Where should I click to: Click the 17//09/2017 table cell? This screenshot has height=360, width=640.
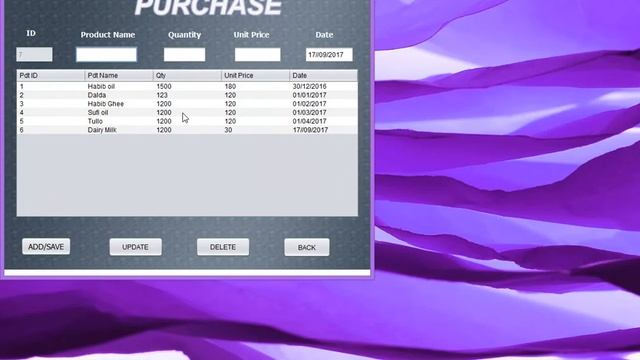(x=310, y=130)
